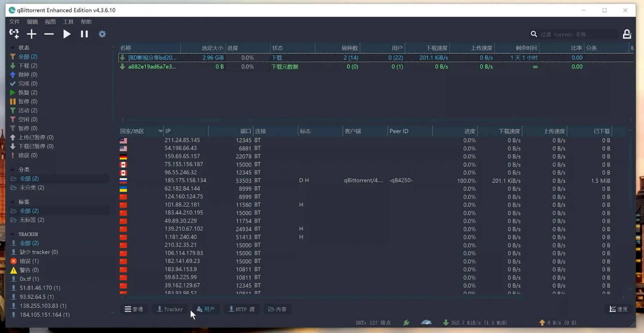Focus the filter torrent name field
The image size is (644, 333).
pos(578,34)
